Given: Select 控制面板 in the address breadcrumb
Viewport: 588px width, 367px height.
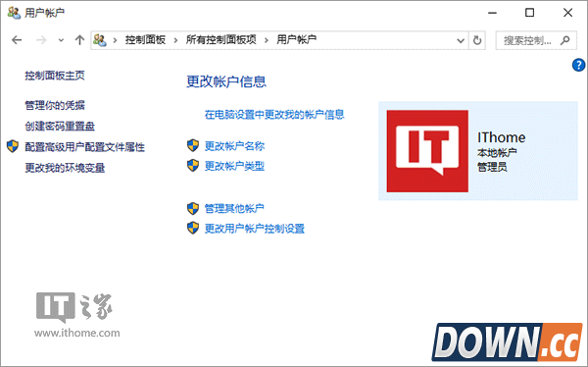Looking at the screenshot, I should pyautogui.click(x=145, y=39).
